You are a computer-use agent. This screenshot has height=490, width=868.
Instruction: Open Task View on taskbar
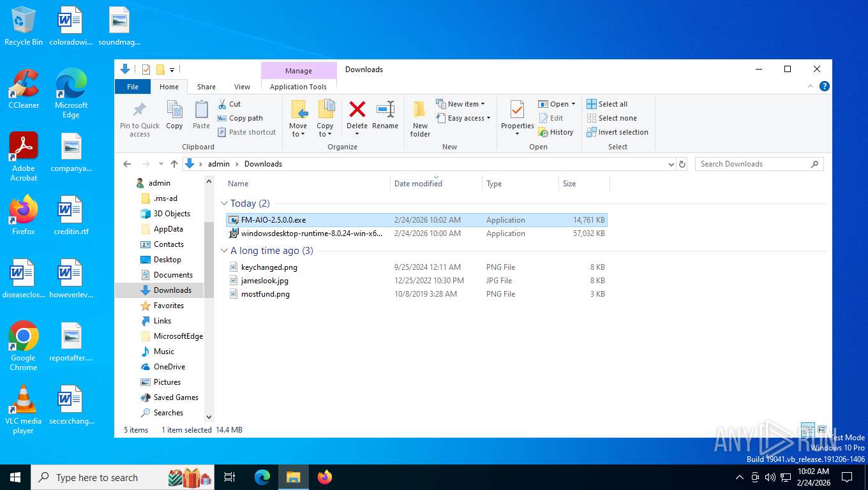click(x=230, y=477)
